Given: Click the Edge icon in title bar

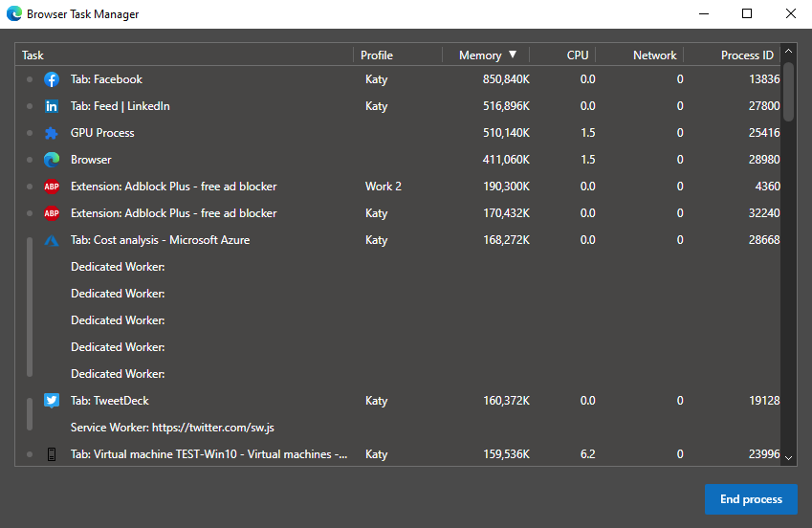Looking at the screenshot, I should click(x=14, y=14).
